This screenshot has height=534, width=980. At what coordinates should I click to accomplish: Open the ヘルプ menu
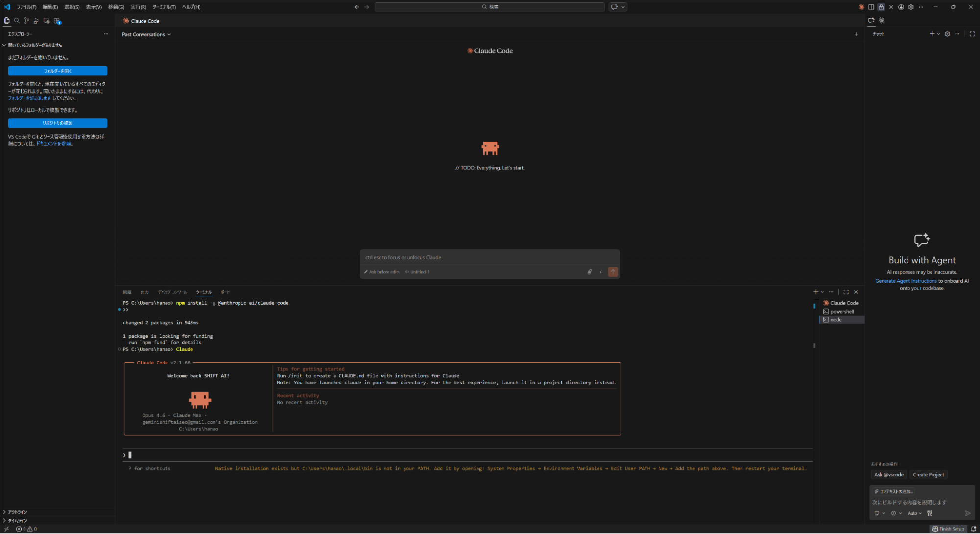pyautogui.click(x=191, y=7)
